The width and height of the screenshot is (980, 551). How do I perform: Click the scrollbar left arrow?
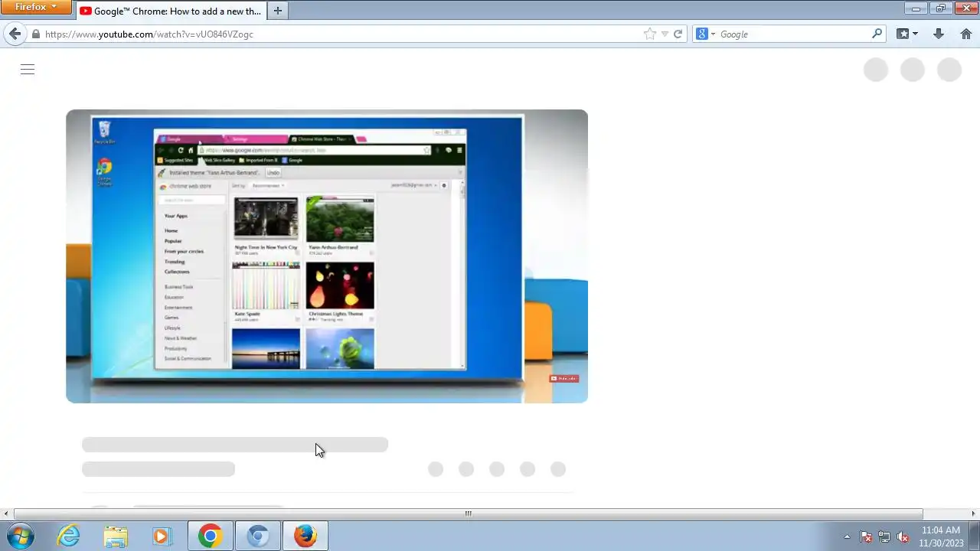6,514
